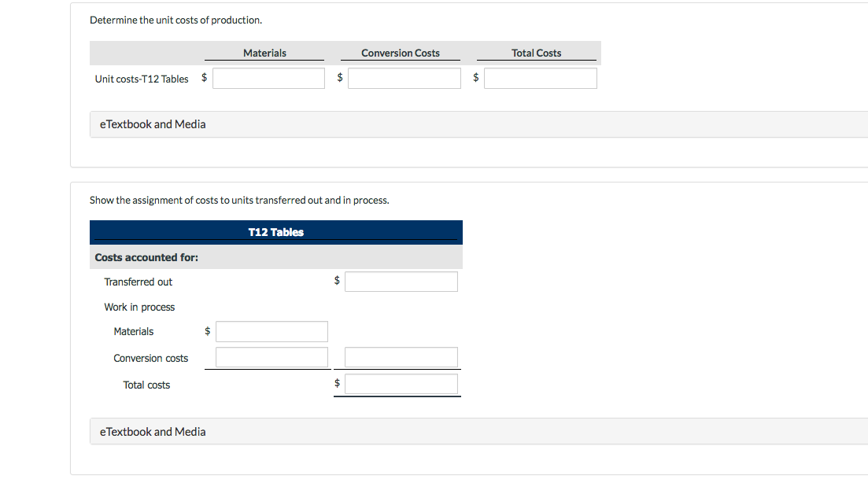Select the Conversion costs entry field
Image resolution: width=868 pixels, height=483 pixels.
271,357
